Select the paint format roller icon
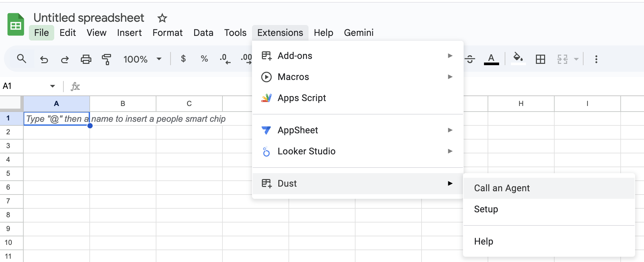 coord(106,59)
